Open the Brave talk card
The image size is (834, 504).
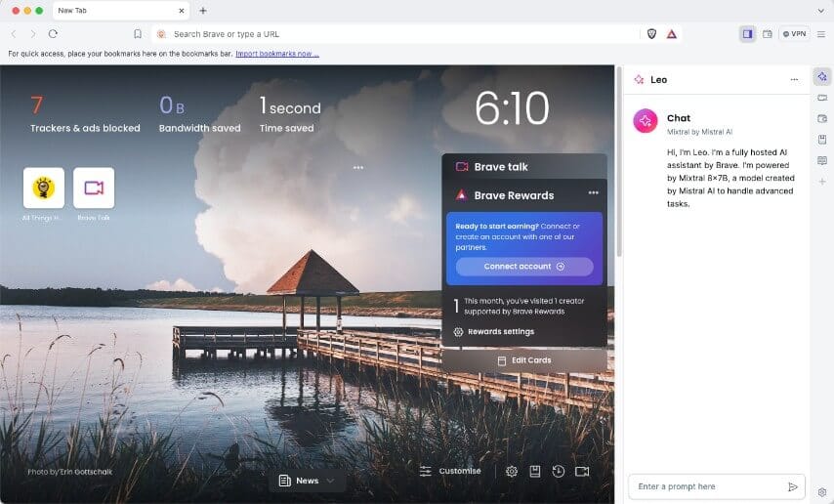[x=524, y=167]
